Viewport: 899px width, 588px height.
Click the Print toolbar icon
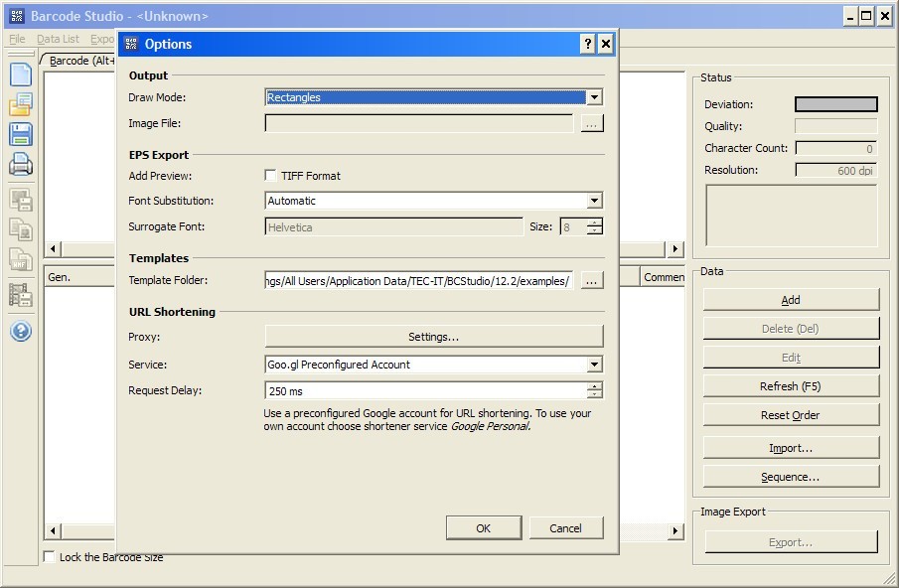tap(19, 166)
